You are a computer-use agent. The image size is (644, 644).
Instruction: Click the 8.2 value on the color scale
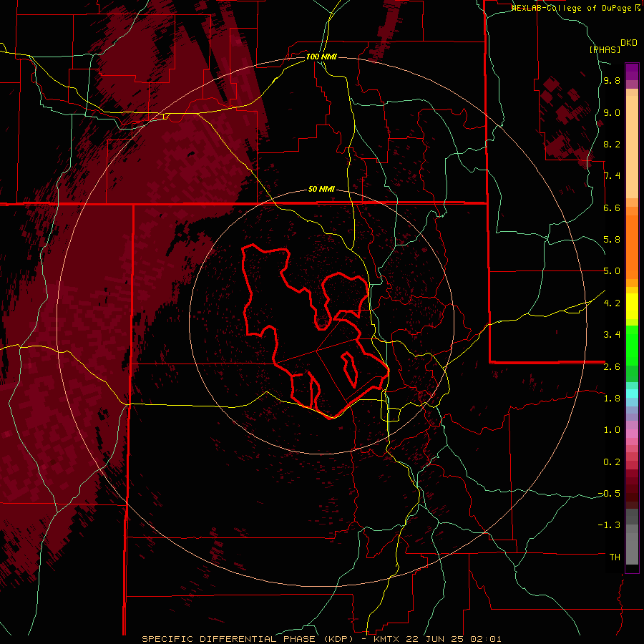click(612, 145)
